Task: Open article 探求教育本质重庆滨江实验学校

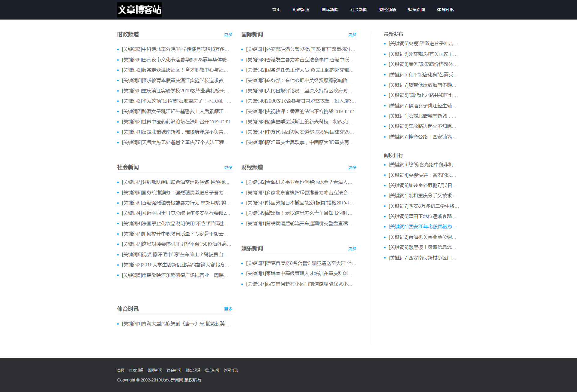Action: [x=175, y=80]
